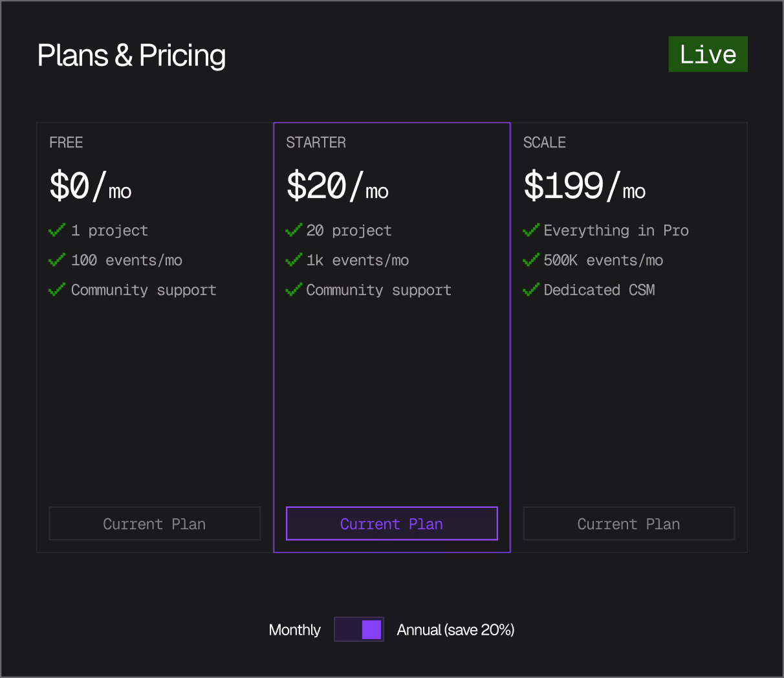784x678 pixels.
Task: Click the checkmark next to 1 project
Action: (56, 230)
